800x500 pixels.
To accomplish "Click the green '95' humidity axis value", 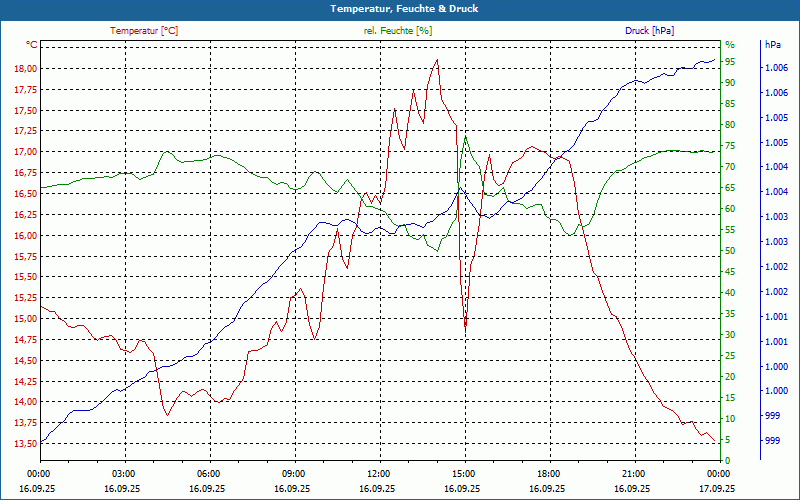I will coord(730,62).
